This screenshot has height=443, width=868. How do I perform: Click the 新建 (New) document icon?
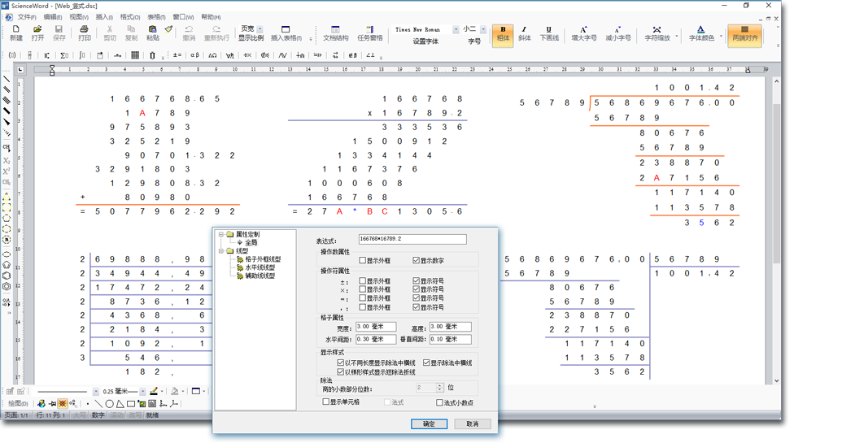pyautogui.click(x=16, y=33)
